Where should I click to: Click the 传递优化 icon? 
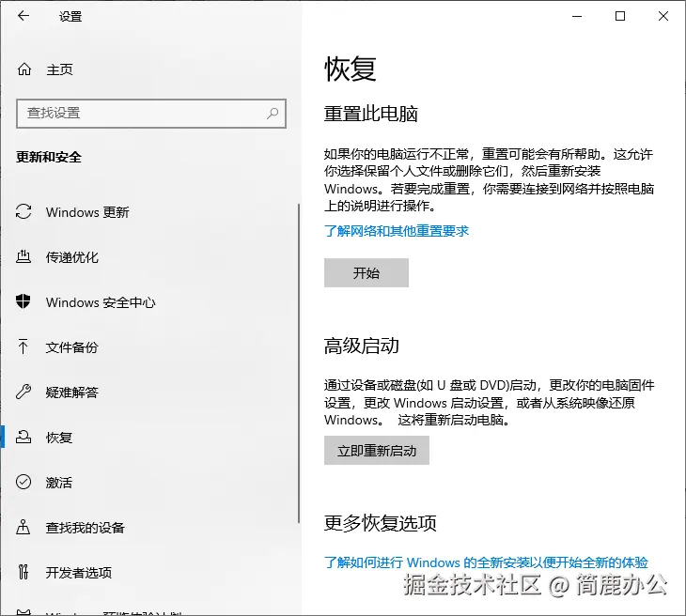[x=23, y=256]
